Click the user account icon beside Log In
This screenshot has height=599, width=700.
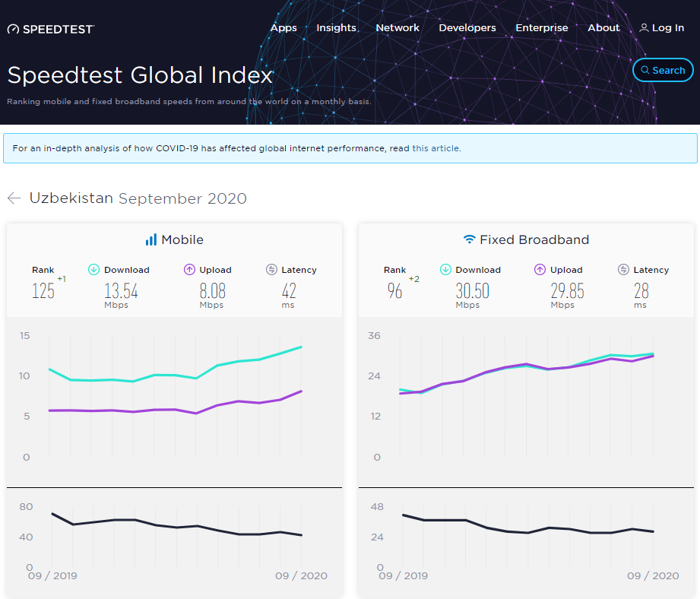click(x=644, y=27)
